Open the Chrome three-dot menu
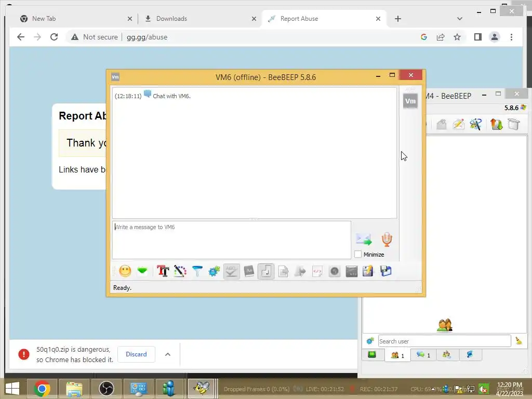 pyautogui.click(x=511, y=37)
